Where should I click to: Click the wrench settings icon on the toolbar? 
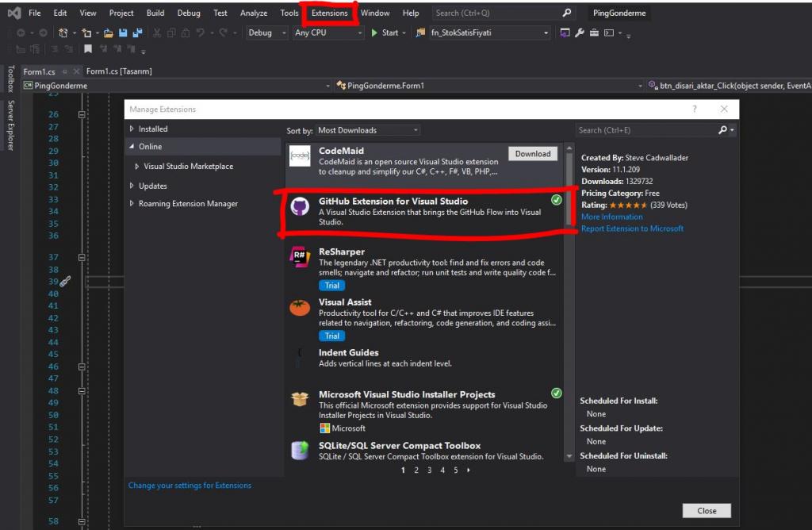coord(580,34)
